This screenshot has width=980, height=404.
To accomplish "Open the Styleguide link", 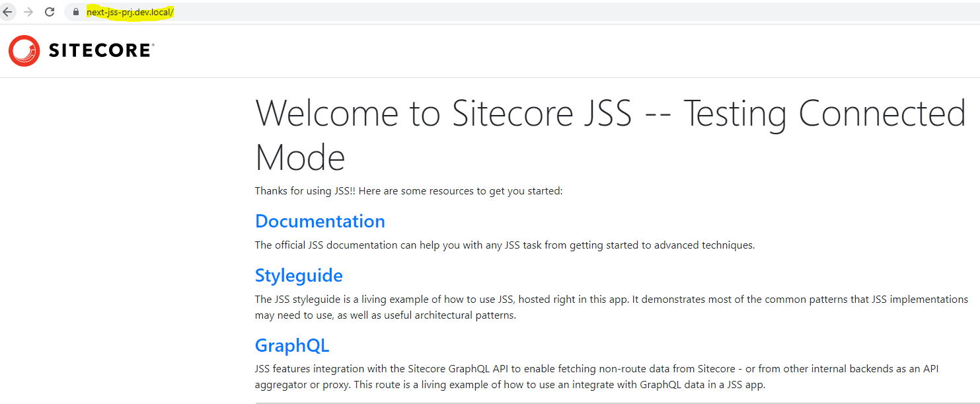I will click(299, 275).
